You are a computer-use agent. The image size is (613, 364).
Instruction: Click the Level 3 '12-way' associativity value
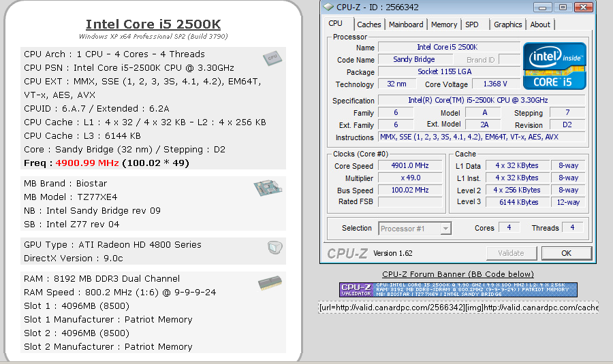568,202
